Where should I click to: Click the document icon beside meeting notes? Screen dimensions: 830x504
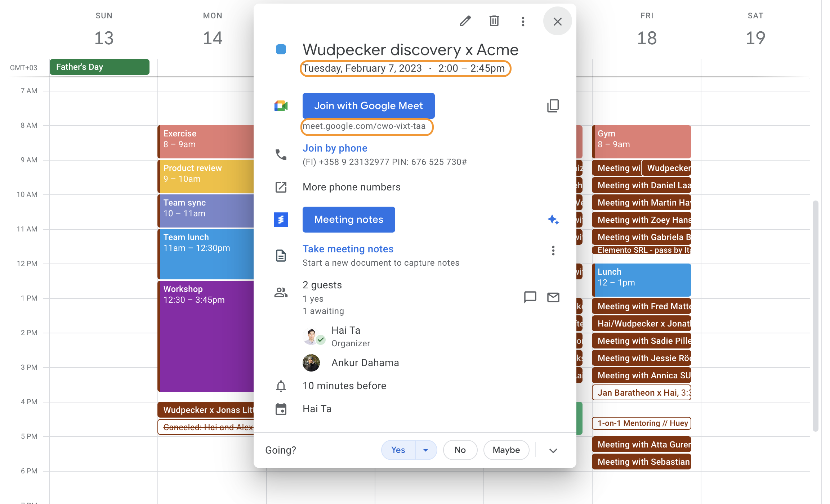(281, 256)
